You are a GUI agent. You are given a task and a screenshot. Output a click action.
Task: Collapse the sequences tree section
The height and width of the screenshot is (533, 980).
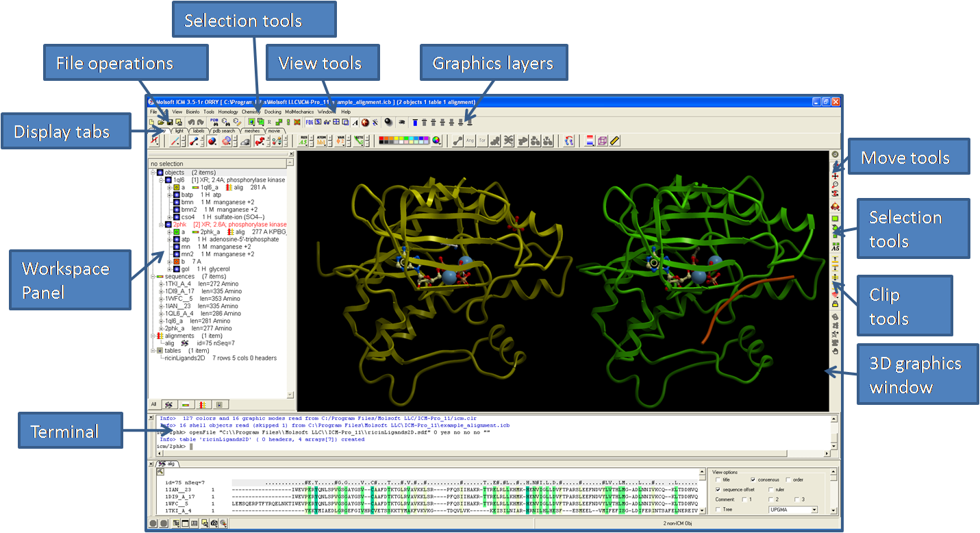(153, 276)
